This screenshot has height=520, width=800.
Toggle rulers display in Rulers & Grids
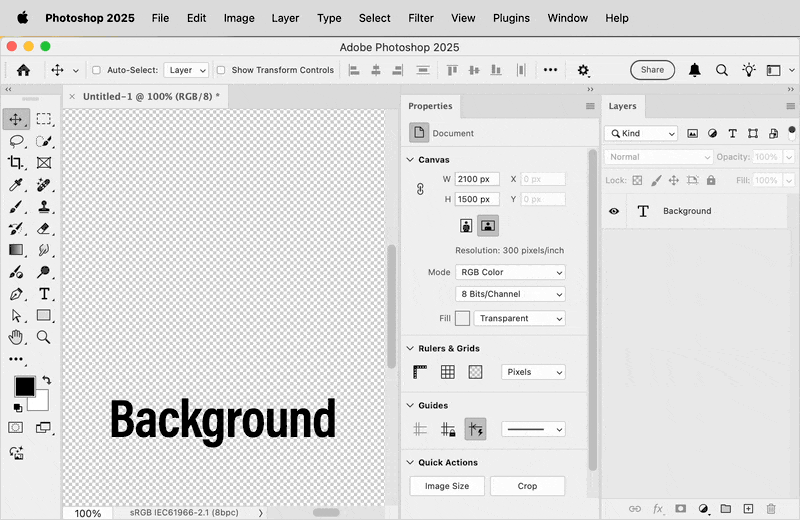click(x=420, y=372)
